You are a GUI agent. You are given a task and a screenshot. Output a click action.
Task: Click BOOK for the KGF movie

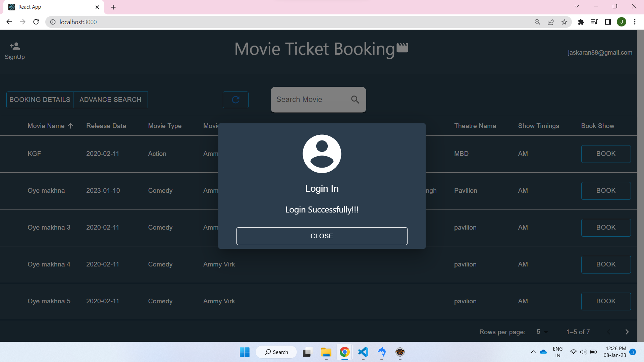(606, 154)
